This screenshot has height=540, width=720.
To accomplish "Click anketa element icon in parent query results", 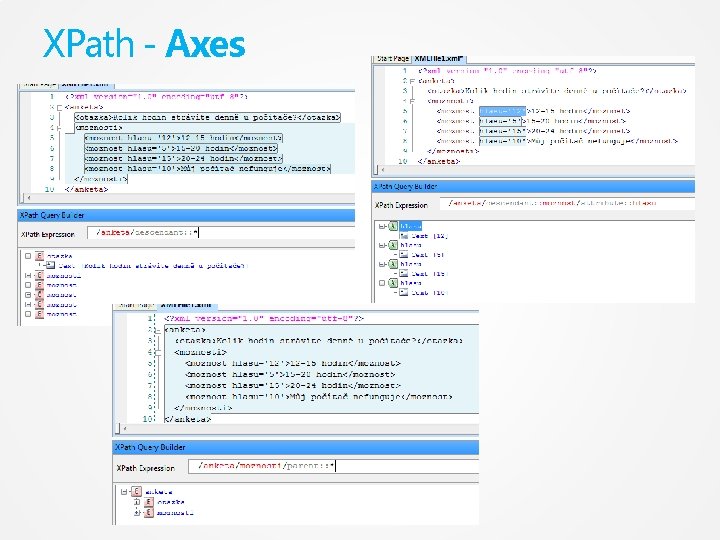I will [x=136, y=492].
